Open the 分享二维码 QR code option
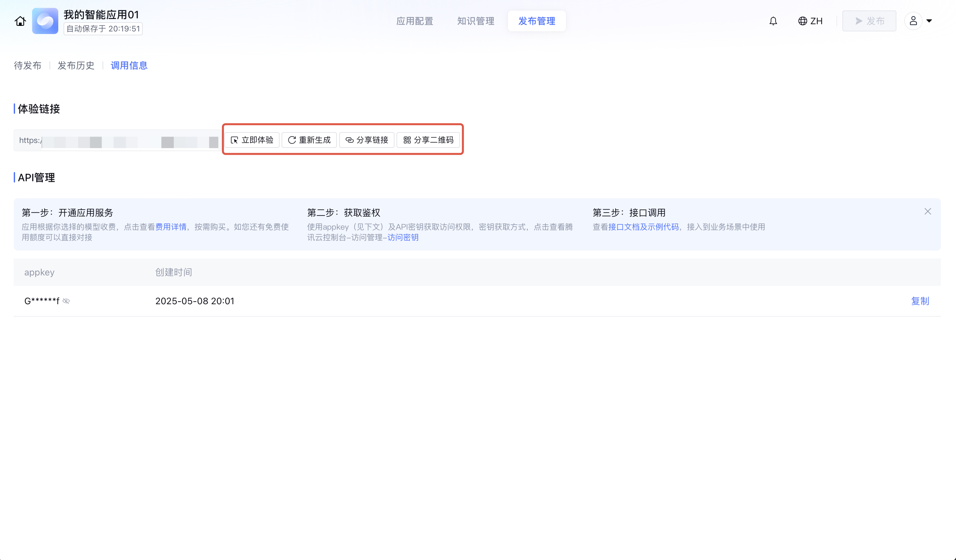Viewport: 956px width, 560px height. click(428, 140)
